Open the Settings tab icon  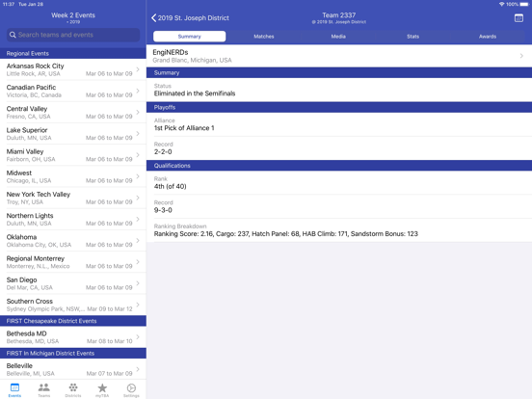coord(131,389)
